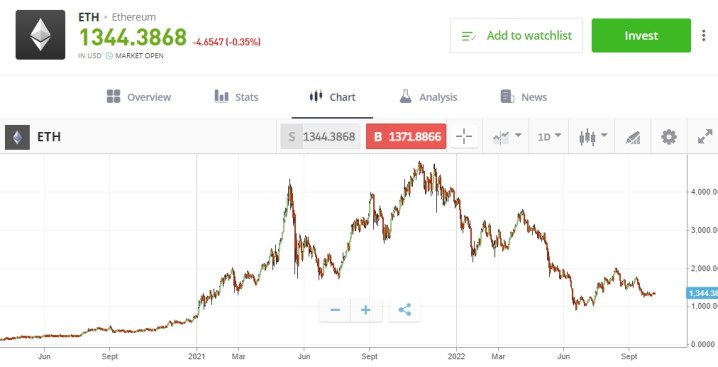
Task: Select the drawing tools ruler-pencil icon
Action: point(633,137)
